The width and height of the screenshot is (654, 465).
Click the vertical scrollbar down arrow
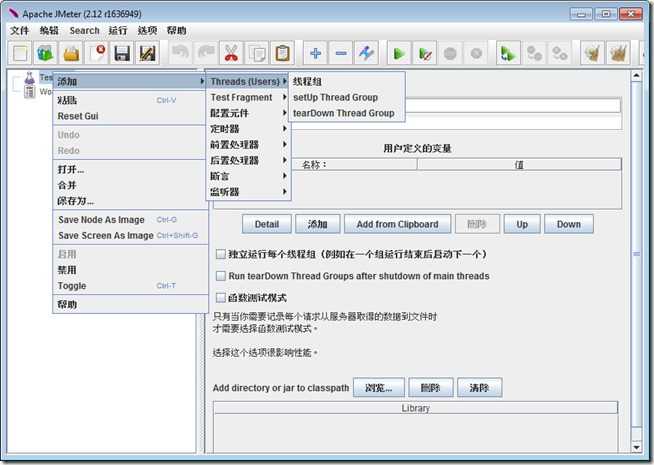tap(636, 447)
